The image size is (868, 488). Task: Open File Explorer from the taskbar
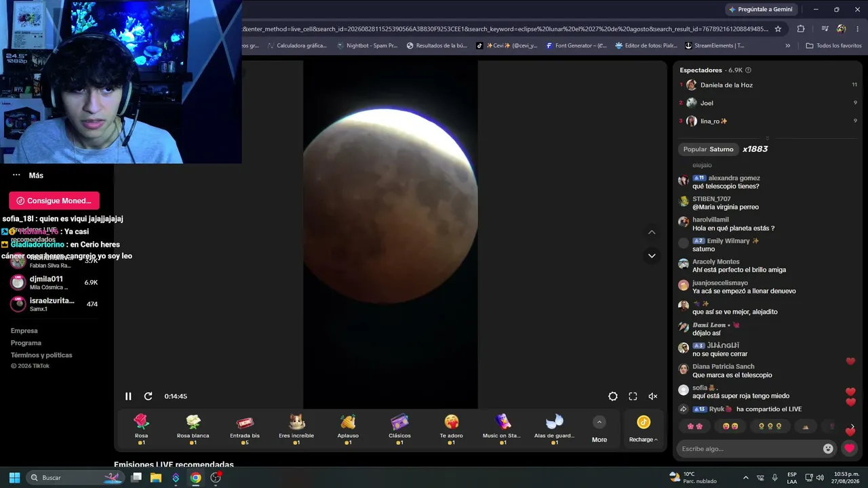tap(156, 478)
